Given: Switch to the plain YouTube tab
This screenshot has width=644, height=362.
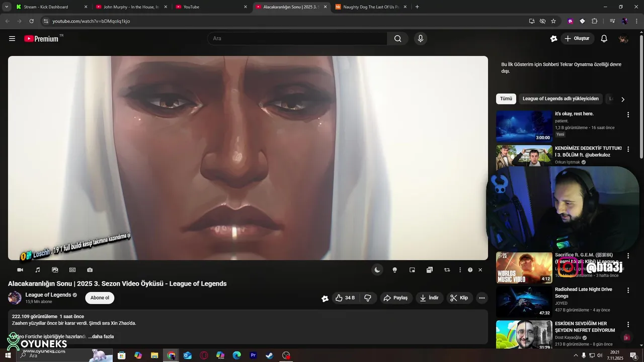Looking at the screenshot, I should [x=211, y=7].
